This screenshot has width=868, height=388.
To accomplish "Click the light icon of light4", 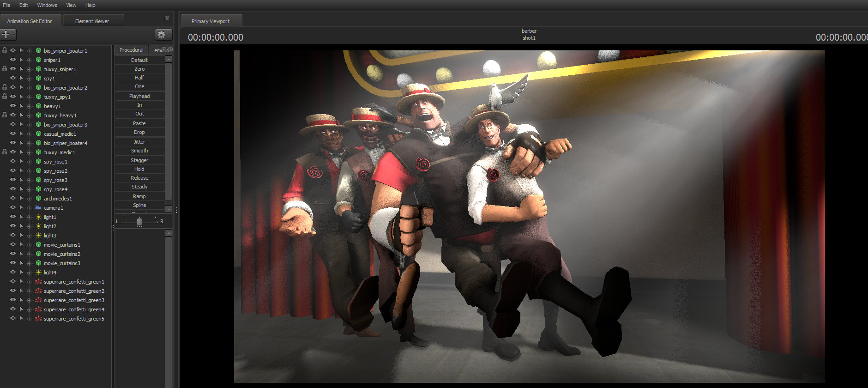I will (x=39, y=273).
